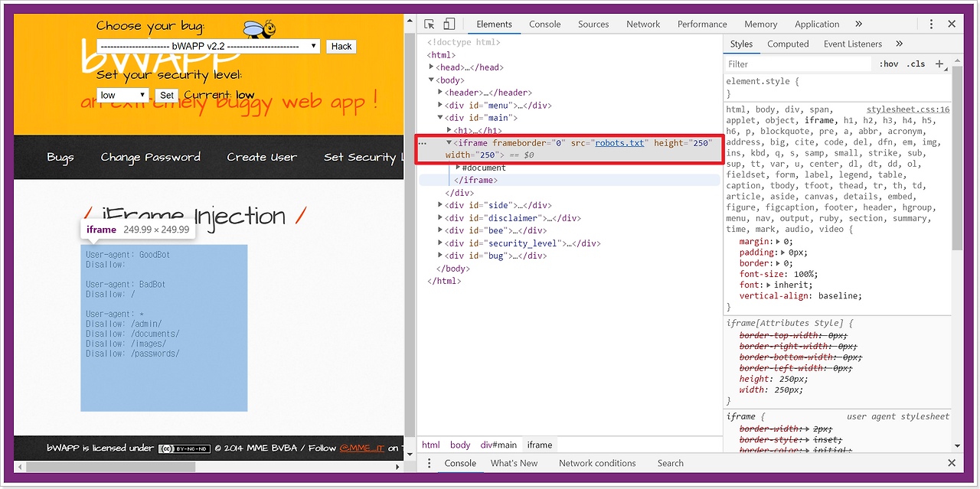Open the robots.txt src link
Image resolution: width=980 pixels, height=489 pixels.
click(x=620, y=143)
